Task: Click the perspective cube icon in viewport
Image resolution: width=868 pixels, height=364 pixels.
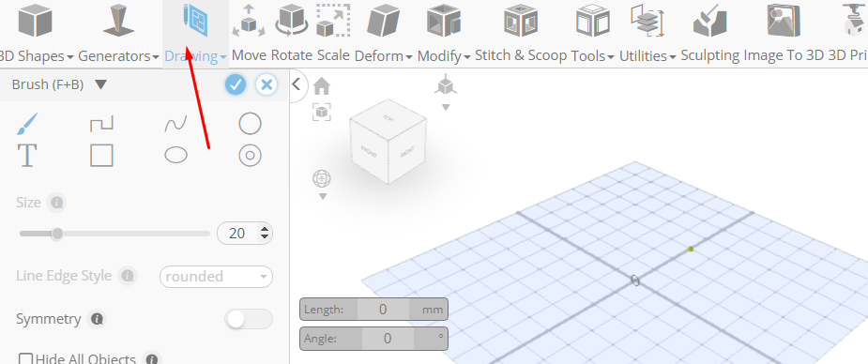Action: point(446,86)
